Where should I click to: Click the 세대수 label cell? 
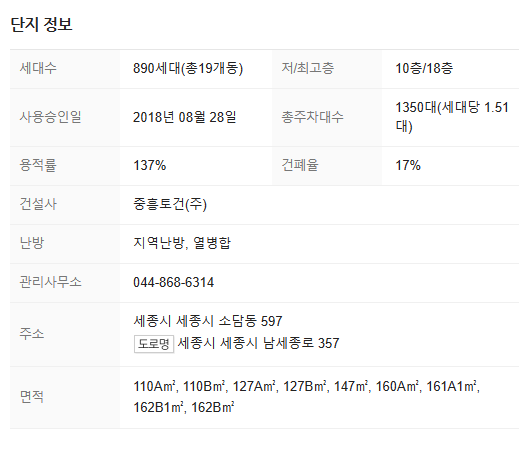65,69
